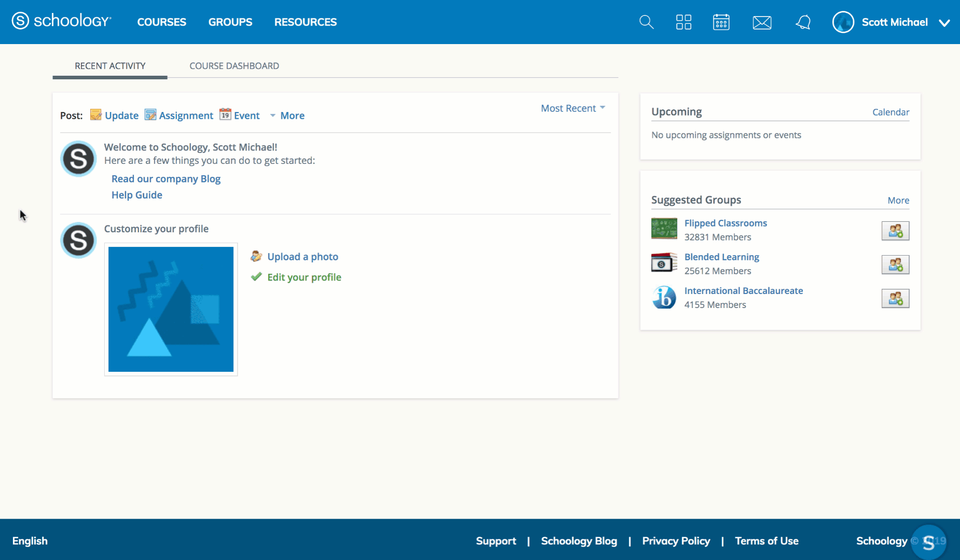Click the Upload a photo icon
The width and height of the screenshot is (960, 560).
tap(256, 256)
